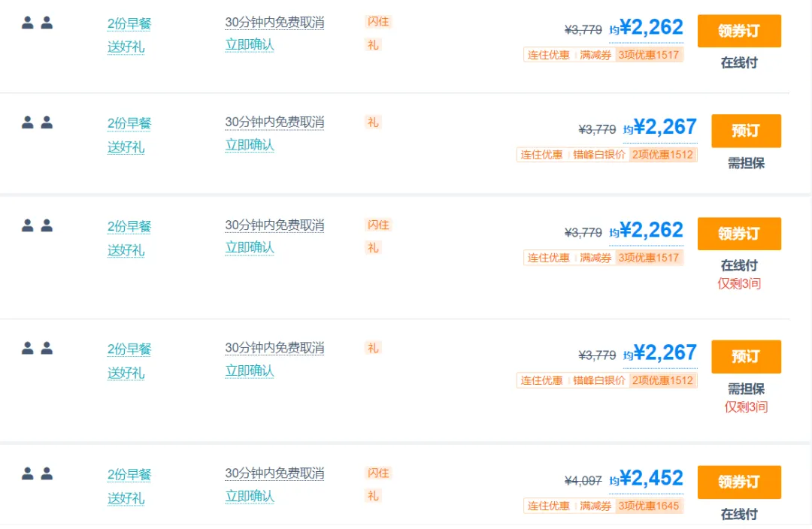Viewport: 812px width, 529px height.
Task: Click the 礼 gift tag in bottom row
Action: [x=373, y=496]
